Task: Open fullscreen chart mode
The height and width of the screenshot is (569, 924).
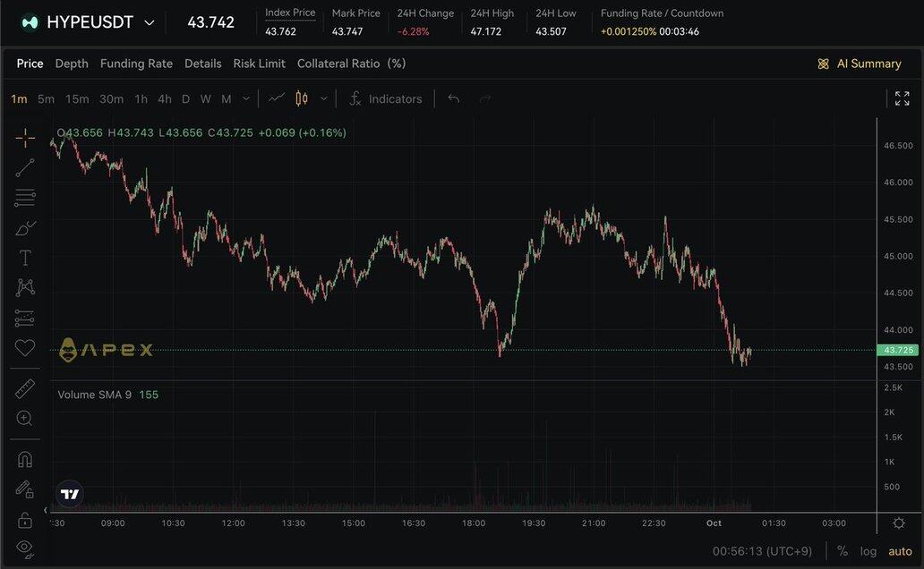Action: 902,98
